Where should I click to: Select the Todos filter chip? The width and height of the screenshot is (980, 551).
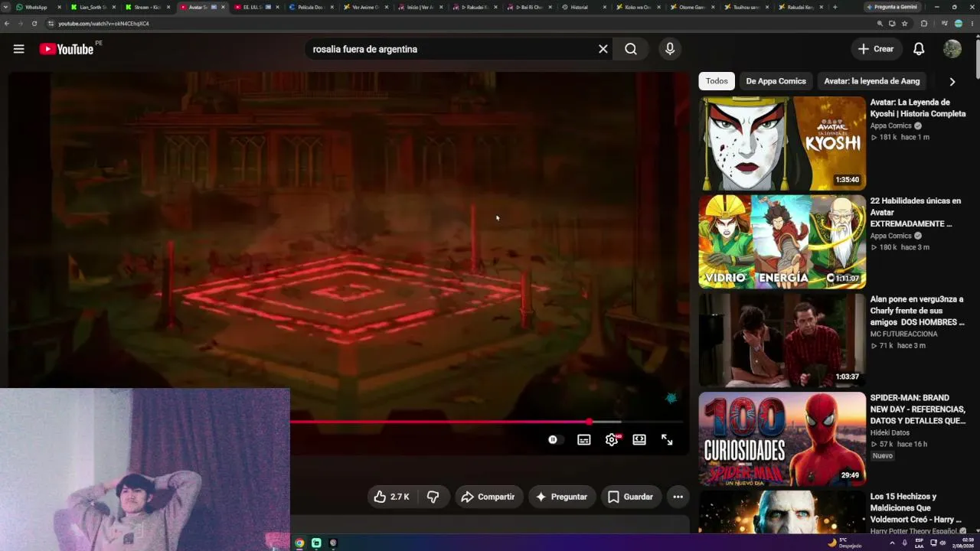point(717,81)
